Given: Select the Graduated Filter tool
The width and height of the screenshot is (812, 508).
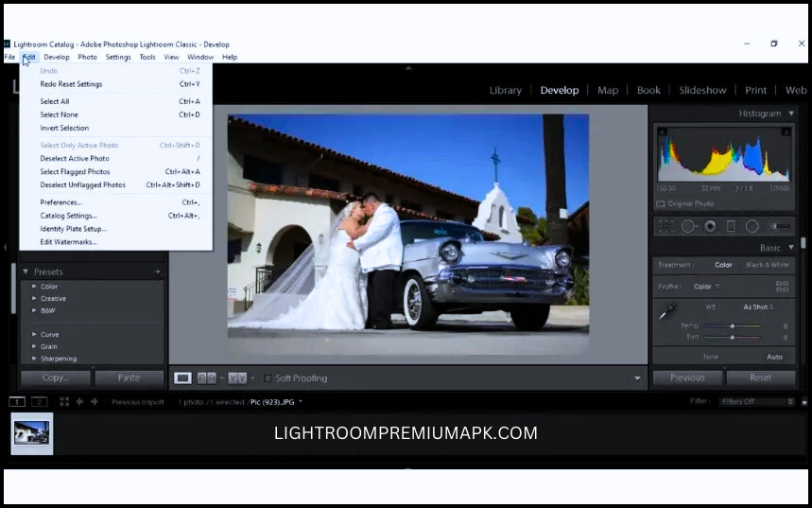Looking at the screenshot, I should point(731,226).
